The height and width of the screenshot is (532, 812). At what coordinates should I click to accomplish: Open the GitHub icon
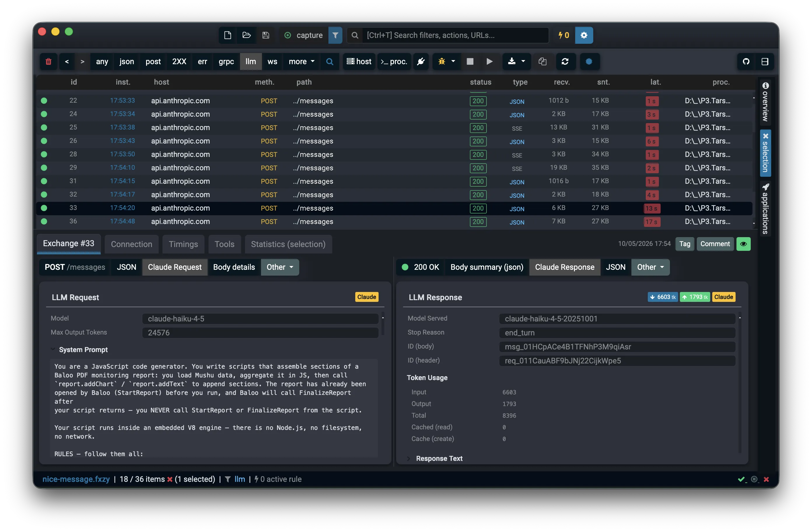pyautogui.click(x=746, y=62)
